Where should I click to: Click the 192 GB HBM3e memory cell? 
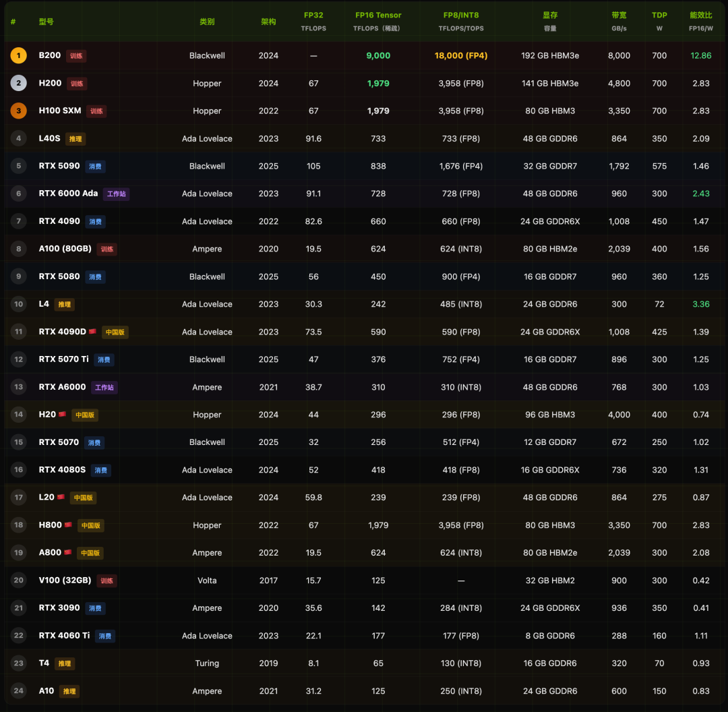[x=550, y=56]
